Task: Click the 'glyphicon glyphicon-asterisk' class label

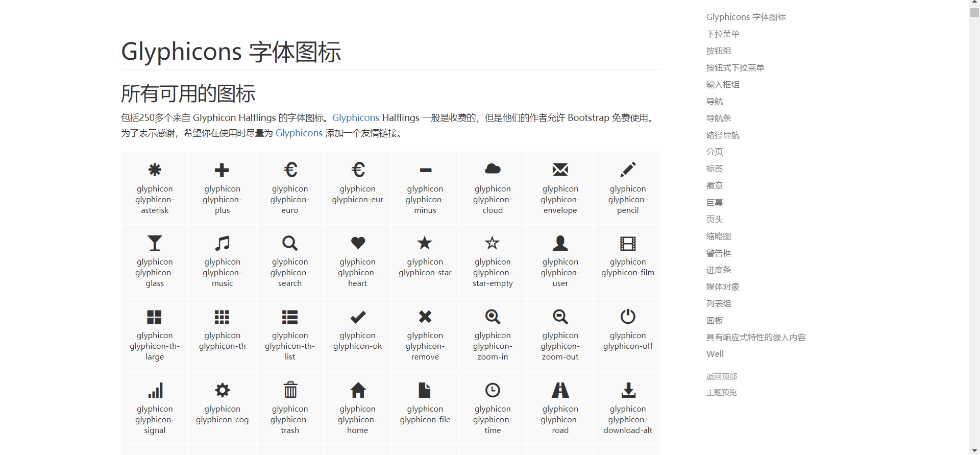Action: (x=155, y=200)
